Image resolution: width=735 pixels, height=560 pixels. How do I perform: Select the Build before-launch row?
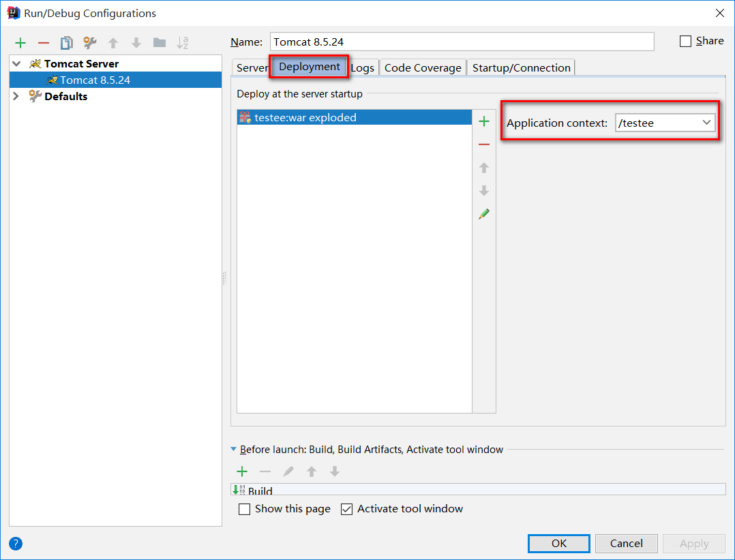[478, 490]
